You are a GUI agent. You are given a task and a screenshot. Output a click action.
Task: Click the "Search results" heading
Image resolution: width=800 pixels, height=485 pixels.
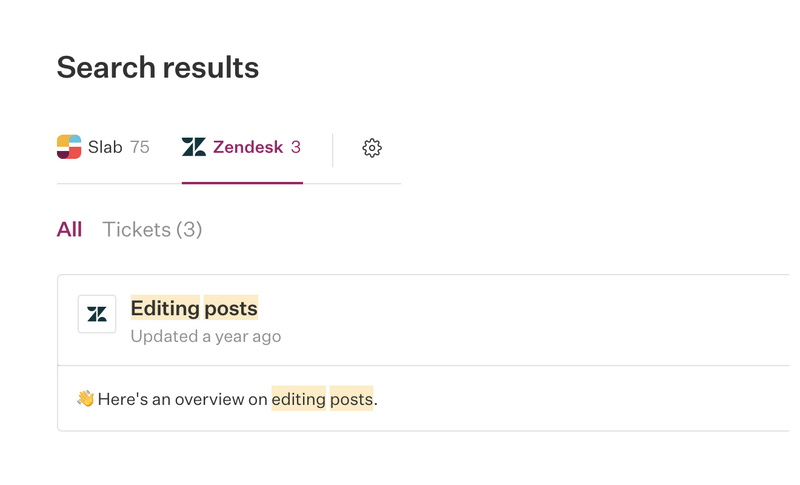click(158, 67)
